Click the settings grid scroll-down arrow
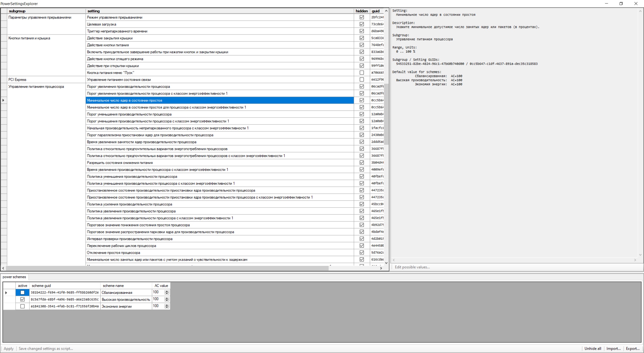 click(386, 263)
